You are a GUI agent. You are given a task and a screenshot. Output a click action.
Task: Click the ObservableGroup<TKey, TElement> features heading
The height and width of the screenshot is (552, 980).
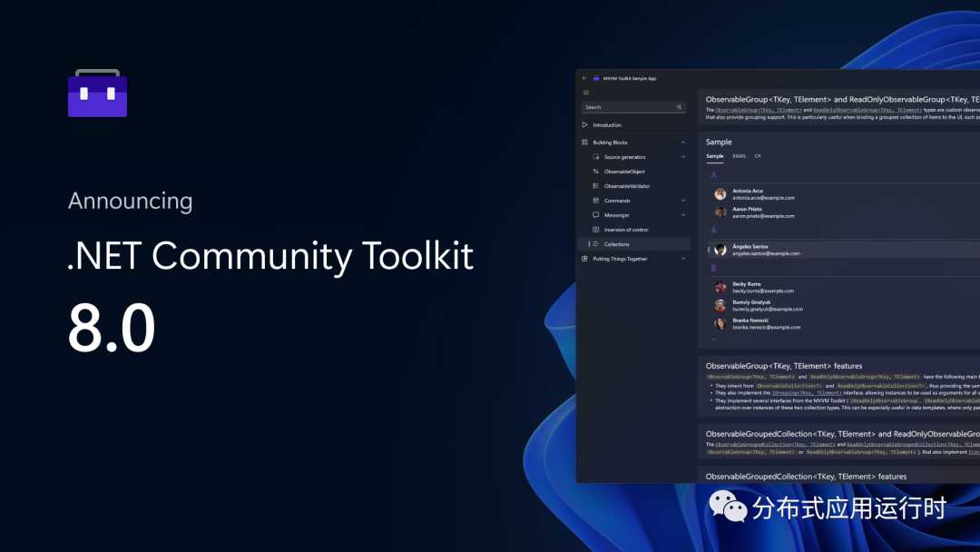click(x=784, y=366)
